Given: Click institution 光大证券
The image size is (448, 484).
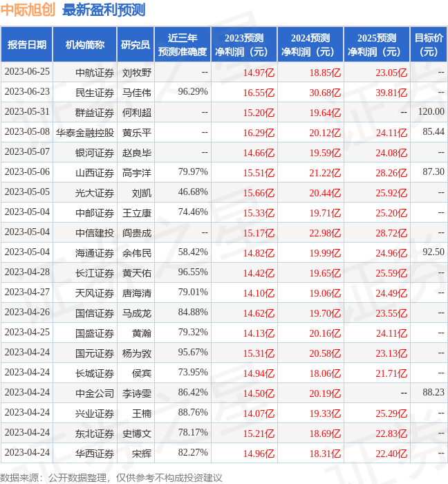Looking at the screenshot, I should pos(95,193).
